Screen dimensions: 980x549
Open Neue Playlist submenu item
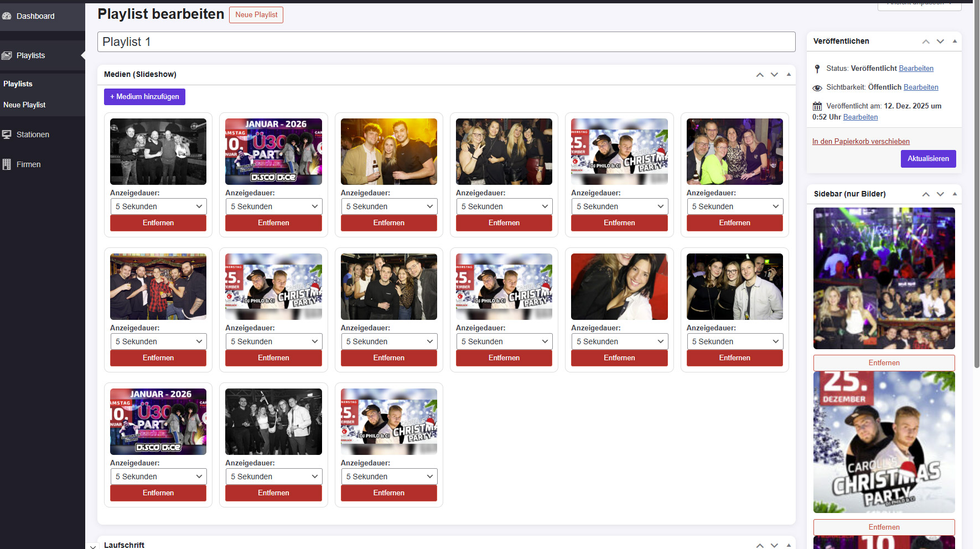click(24, 105)
